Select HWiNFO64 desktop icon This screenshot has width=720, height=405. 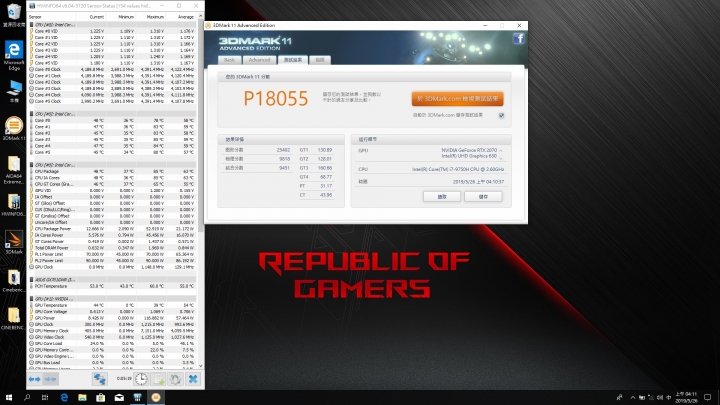click(14, 205)
